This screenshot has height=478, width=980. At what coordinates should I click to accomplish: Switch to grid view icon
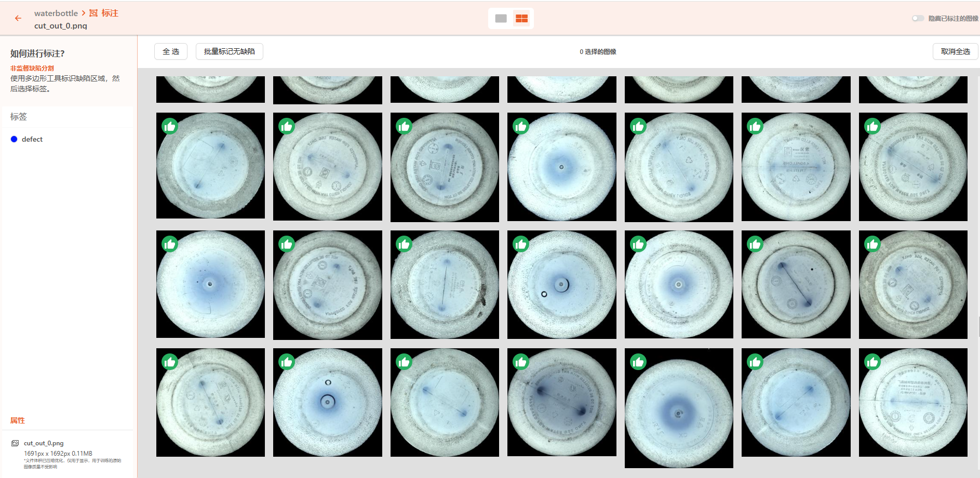521,19
